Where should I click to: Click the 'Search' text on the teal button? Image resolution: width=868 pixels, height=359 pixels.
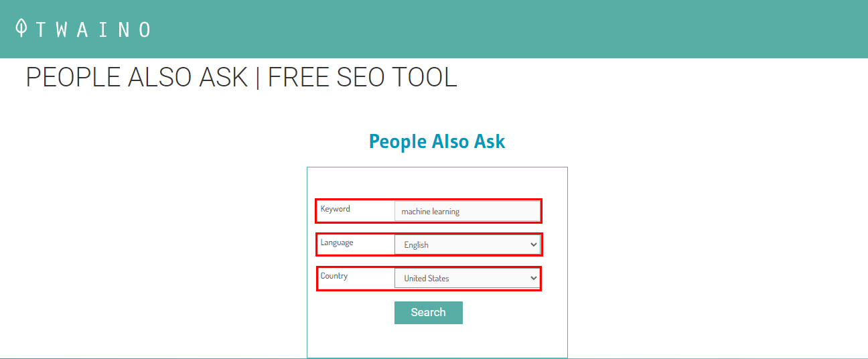coord(428,312)
